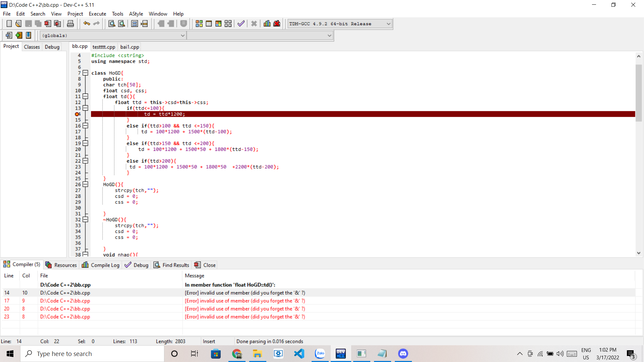Click the Stop Execution X icon

click(x=254, y=23)
